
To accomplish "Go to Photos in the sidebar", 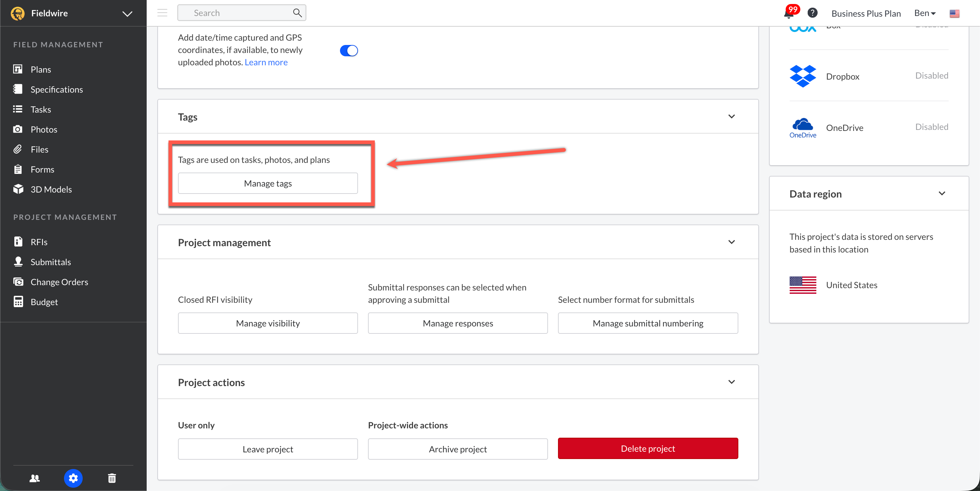I will coord(44,130).
